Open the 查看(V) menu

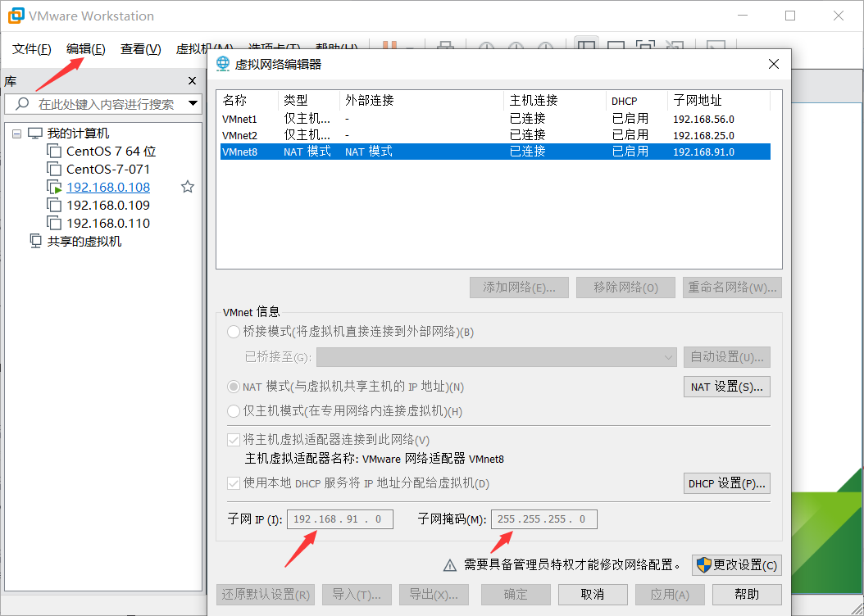[x=140, y=49]
